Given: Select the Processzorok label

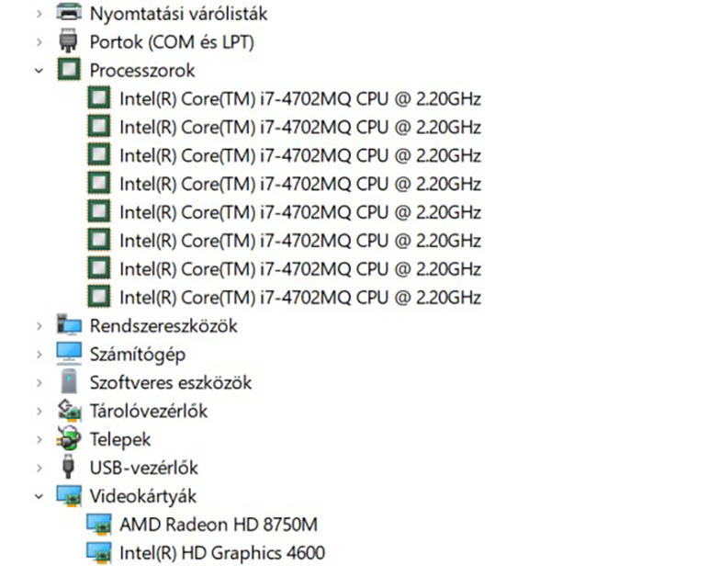Looking at the screenshot, I should [x=142, y=71].
